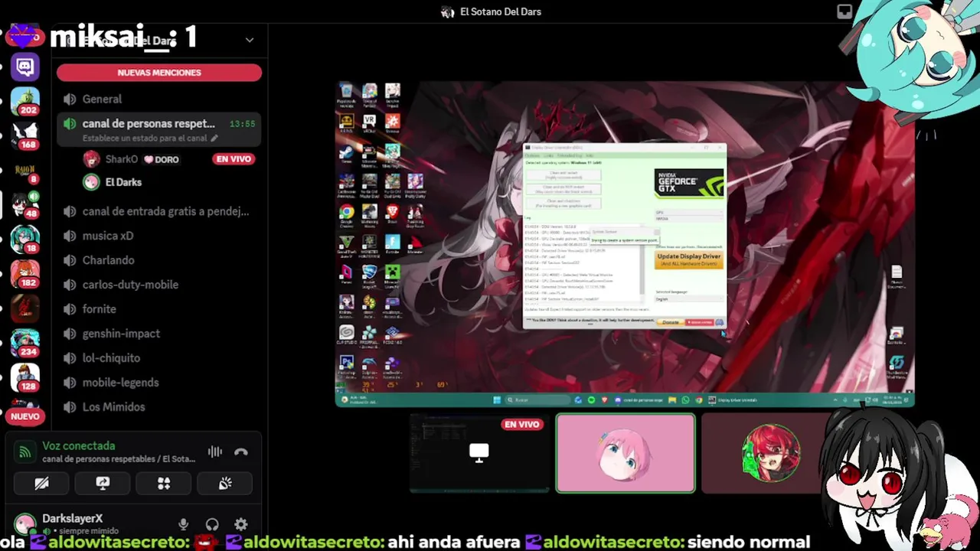Image resolution: width=980 pixels, height=551 pixels.
Task: Open user settings gear icon
Action: coord(241,524)
